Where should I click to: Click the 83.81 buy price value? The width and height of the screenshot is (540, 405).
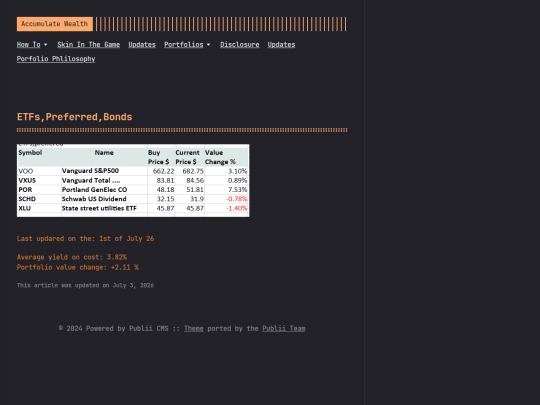pyautogui.click(x=165, y=180)
